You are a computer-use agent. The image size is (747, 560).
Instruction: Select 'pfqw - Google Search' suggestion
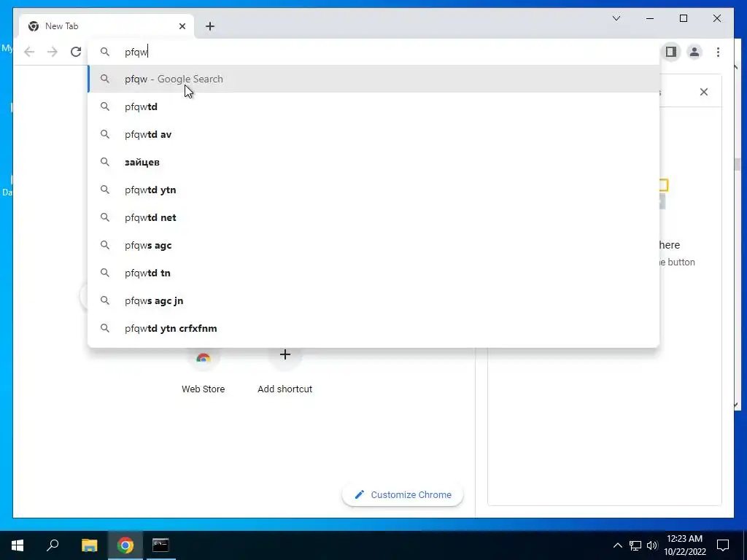tap(373, 79)
